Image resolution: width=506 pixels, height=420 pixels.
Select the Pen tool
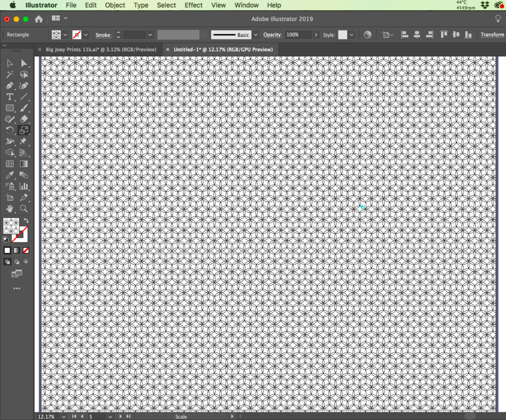10,86
